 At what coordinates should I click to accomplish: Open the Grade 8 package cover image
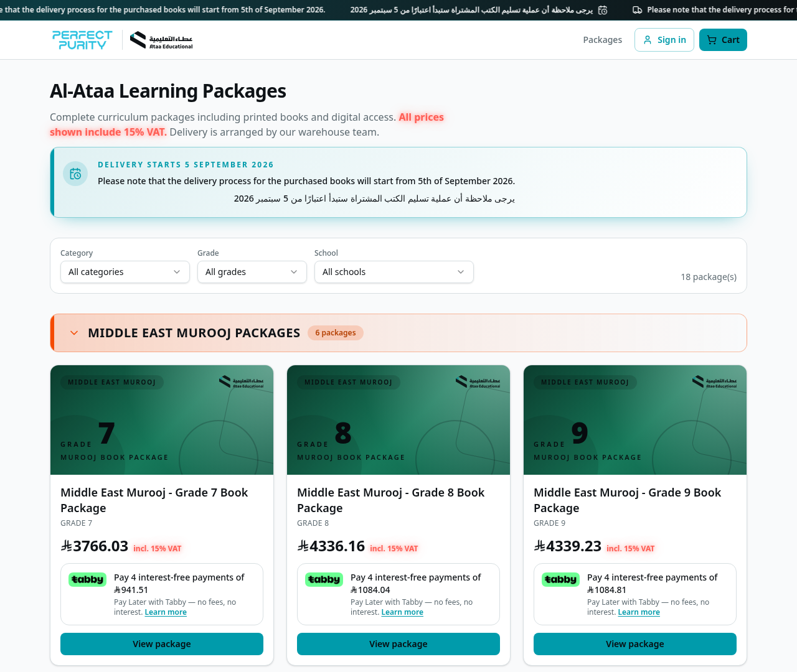[398, 420]
